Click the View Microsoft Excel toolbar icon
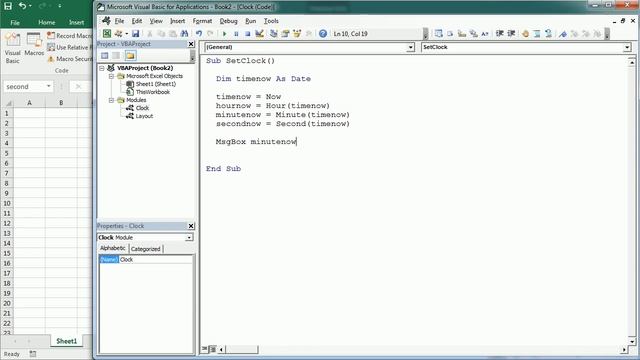The image size is (640, 360). coord(107,34)
